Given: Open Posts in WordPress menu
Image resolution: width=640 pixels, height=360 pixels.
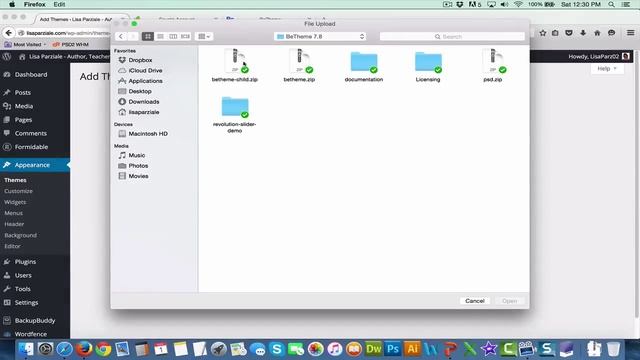Looking at the screenshot, I should [22, 93].
